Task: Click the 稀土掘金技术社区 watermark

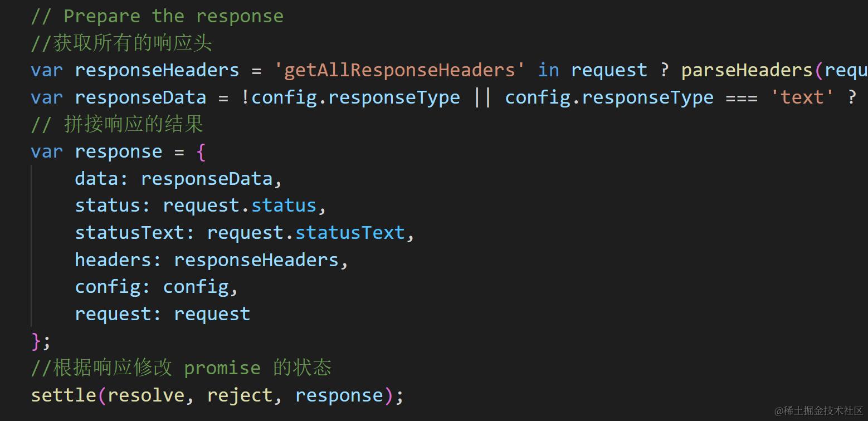Action: click(x=818, y=410)
